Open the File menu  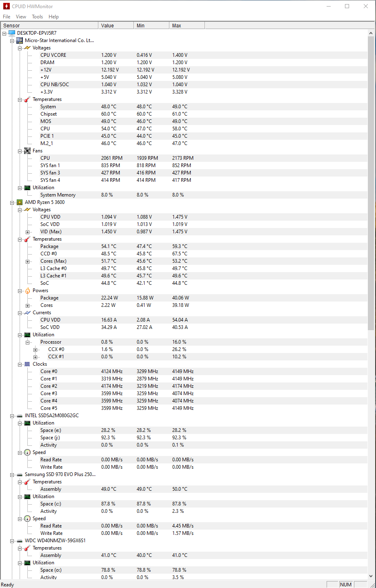7,17
